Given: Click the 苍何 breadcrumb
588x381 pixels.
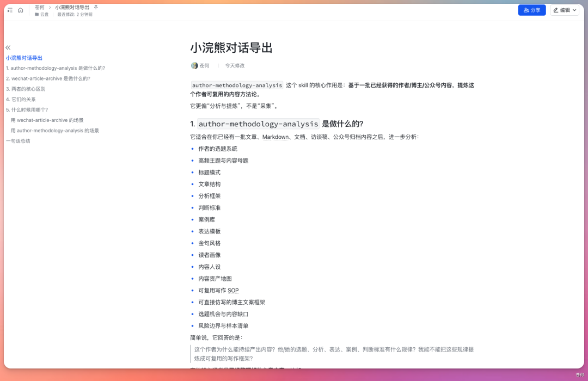Looking at the screenshot, I should click(x=39, y=7).
